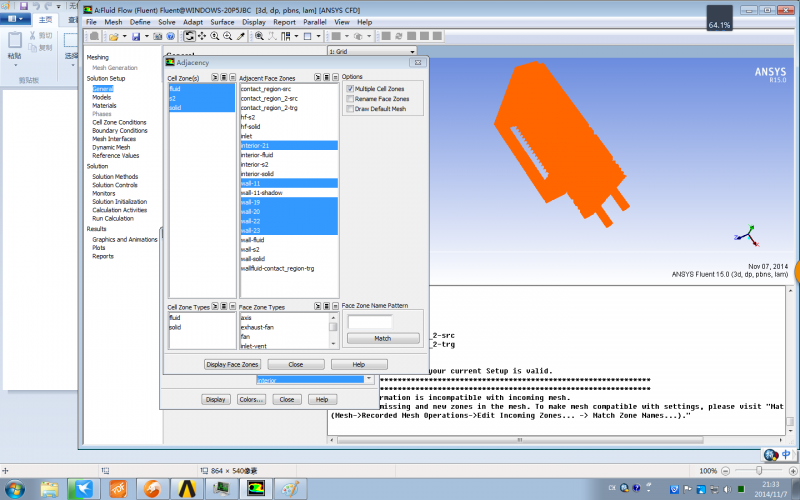800x500 pixels.
Task: Select Run Calculation in navigation tree
Action: point(113,218)
